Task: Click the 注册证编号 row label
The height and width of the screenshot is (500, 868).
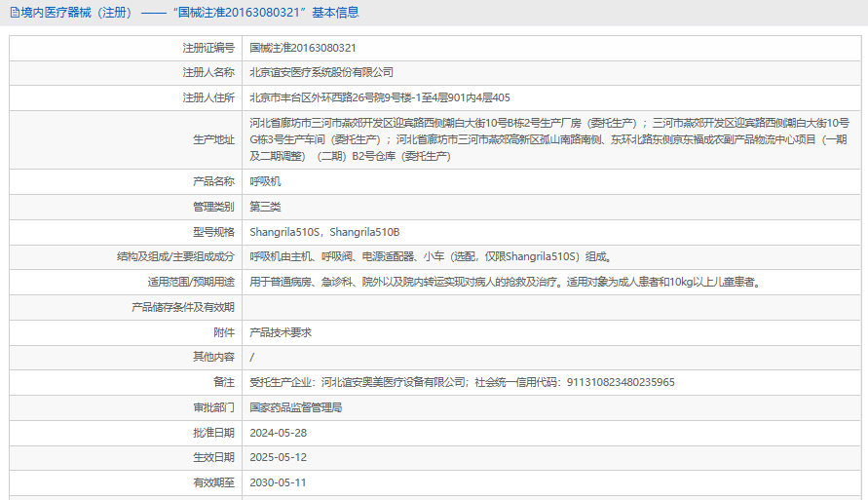Action: click(208, 47)
